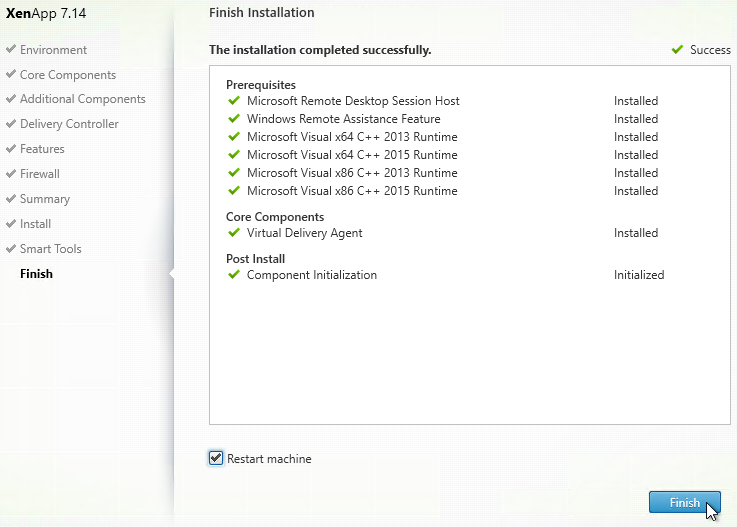
Task: Open the Delivery Controller step
Action: click(69, 124)
